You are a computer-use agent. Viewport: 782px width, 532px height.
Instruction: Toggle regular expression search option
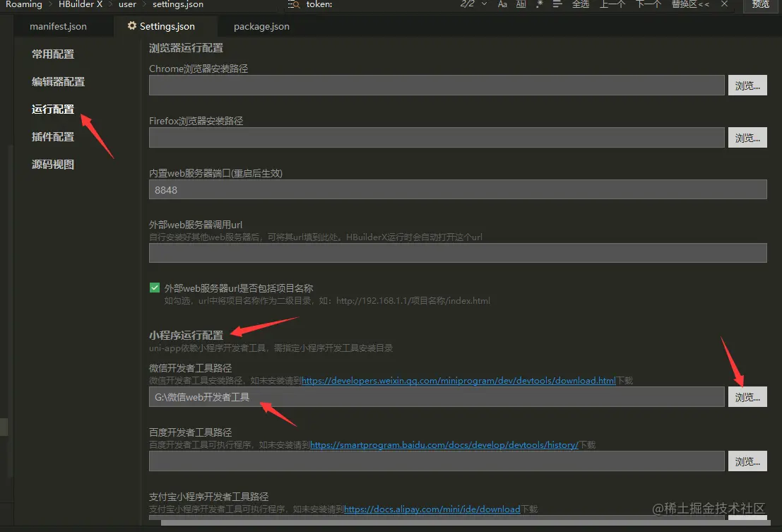pos(539,4)
